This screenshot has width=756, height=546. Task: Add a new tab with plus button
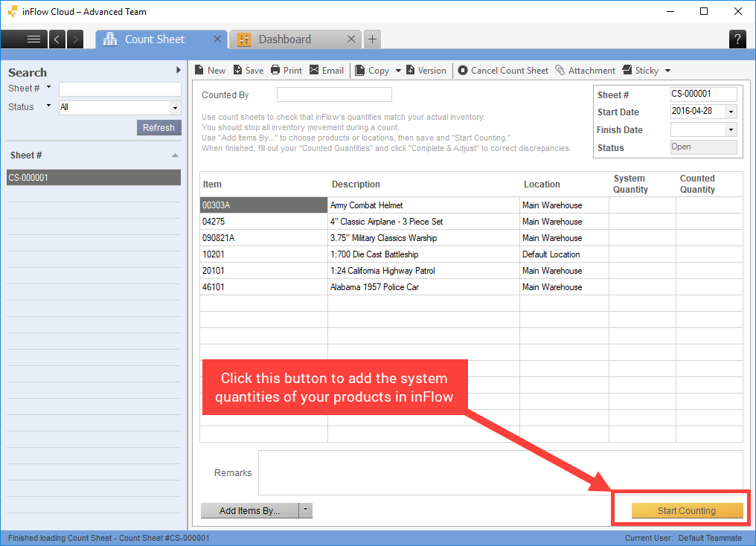point(372,39)
